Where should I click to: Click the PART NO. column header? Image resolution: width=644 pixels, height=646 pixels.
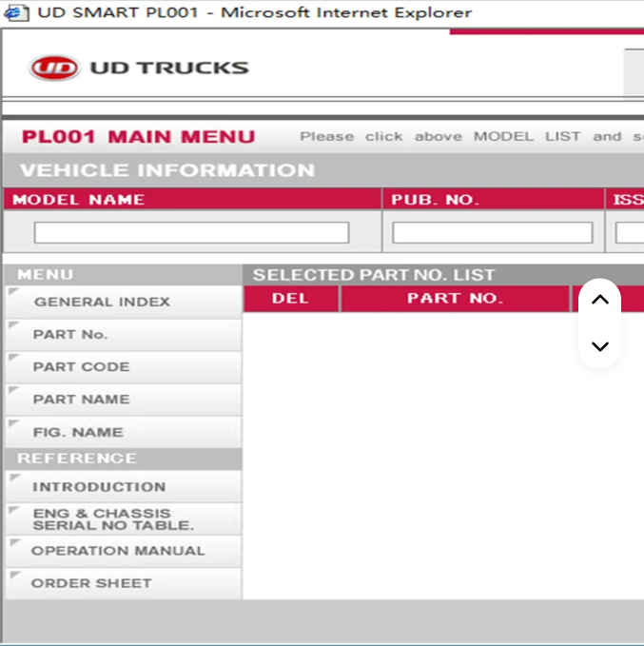click(x=456, y=299)
